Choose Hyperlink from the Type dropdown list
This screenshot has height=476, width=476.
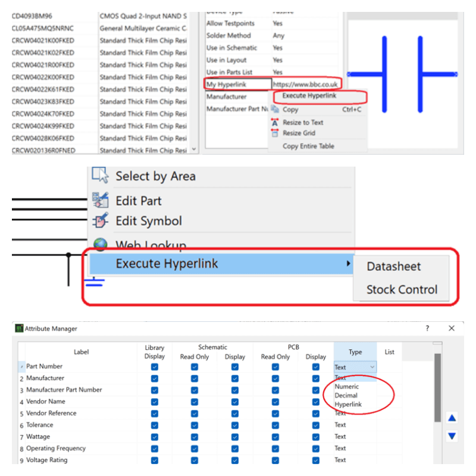click(348, 405)
